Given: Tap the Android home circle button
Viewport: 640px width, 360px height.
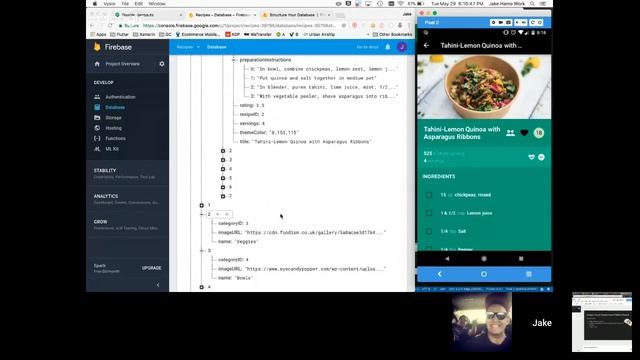Looking at the screenshot, I should click(x=484, y=259).
